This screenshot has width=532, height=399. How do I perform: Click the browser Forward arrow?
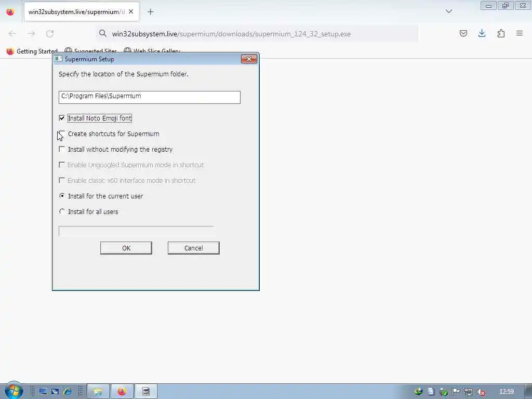31,34
